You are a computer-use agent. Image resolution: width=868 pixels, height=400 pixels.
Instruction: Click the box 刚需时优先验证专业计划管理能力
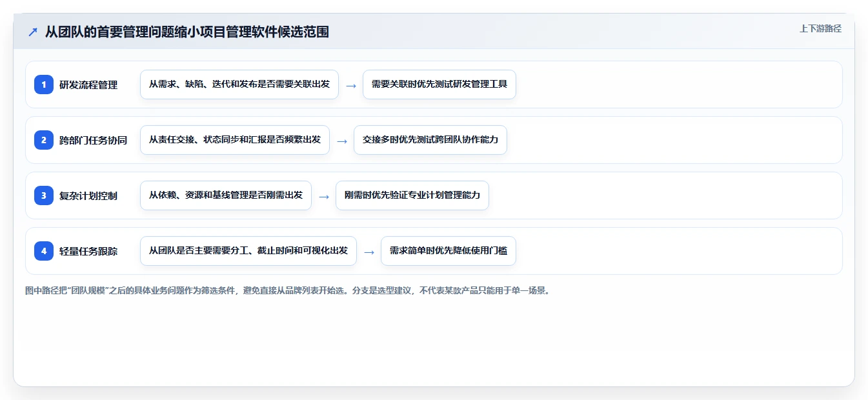pos(412,195)
